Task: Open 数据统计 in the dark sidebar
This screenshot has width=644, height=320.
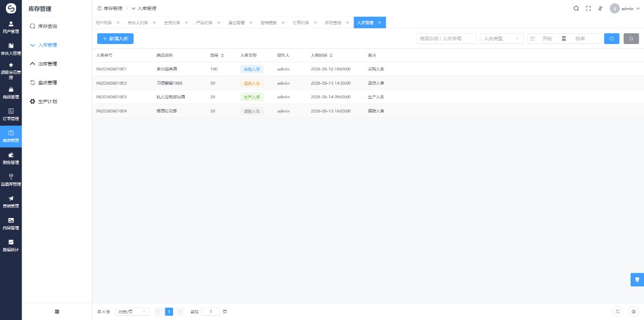Action: tap(11, 245)
